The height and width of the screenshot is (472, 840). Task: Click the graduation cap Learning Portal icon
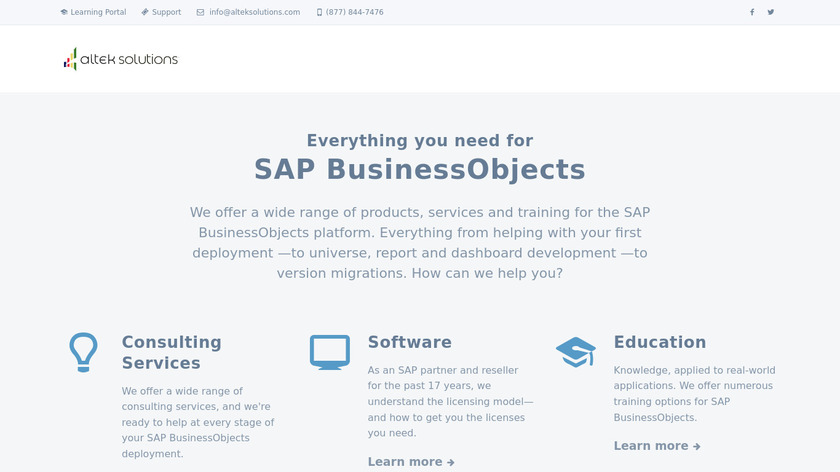64,12
